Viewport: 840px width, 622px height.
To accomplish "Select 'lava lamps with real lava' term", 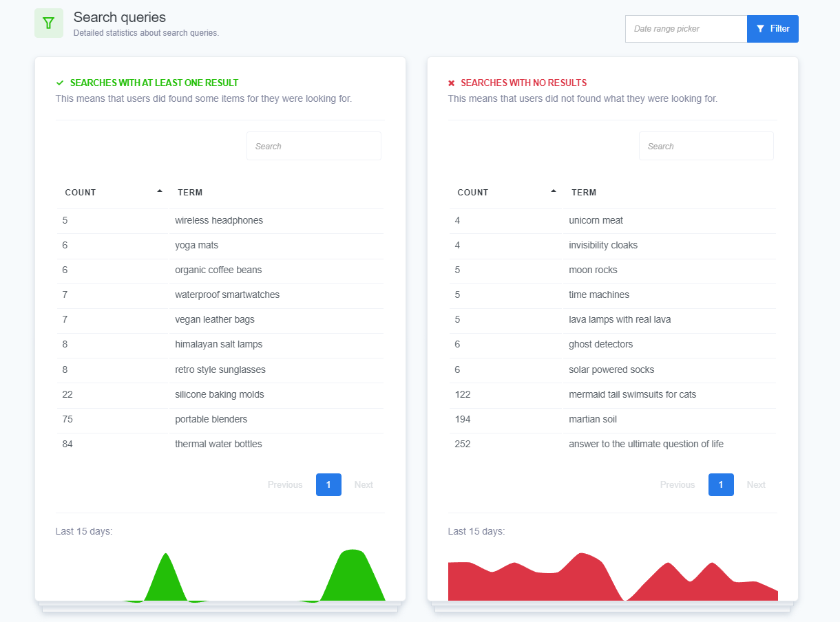I will point(620,319).
